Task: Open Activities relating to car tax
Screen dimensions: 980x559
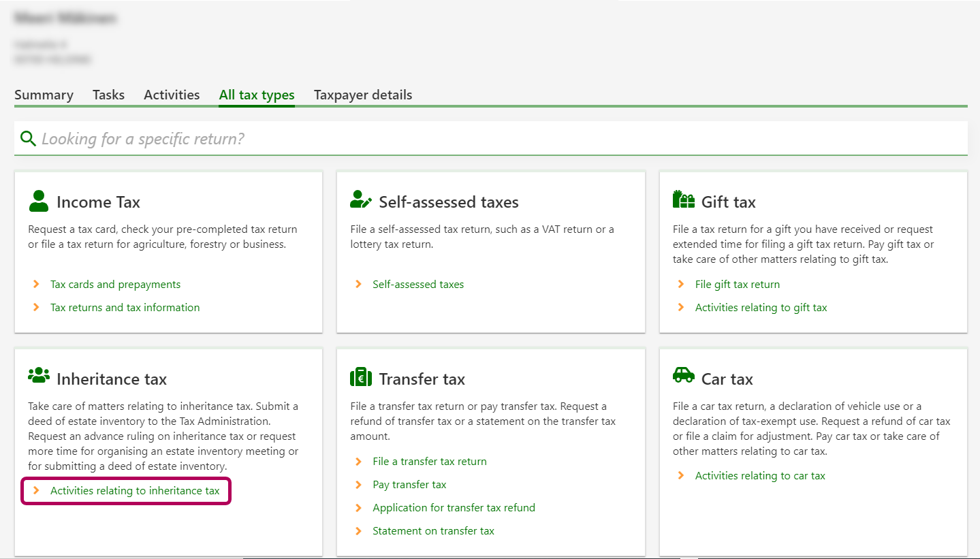Action: click(x=759, y=476)
